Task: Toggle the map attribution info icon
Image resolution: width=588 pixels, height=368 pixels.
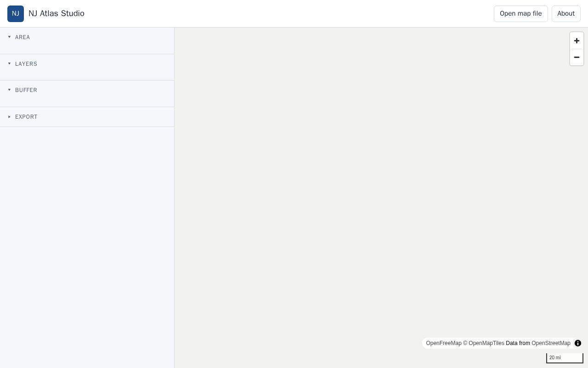Action: (x=578, y=343)
